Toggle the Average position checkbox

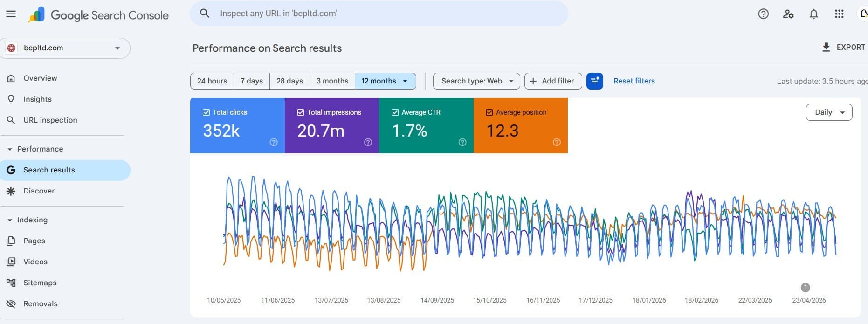[x=489, y=112]
